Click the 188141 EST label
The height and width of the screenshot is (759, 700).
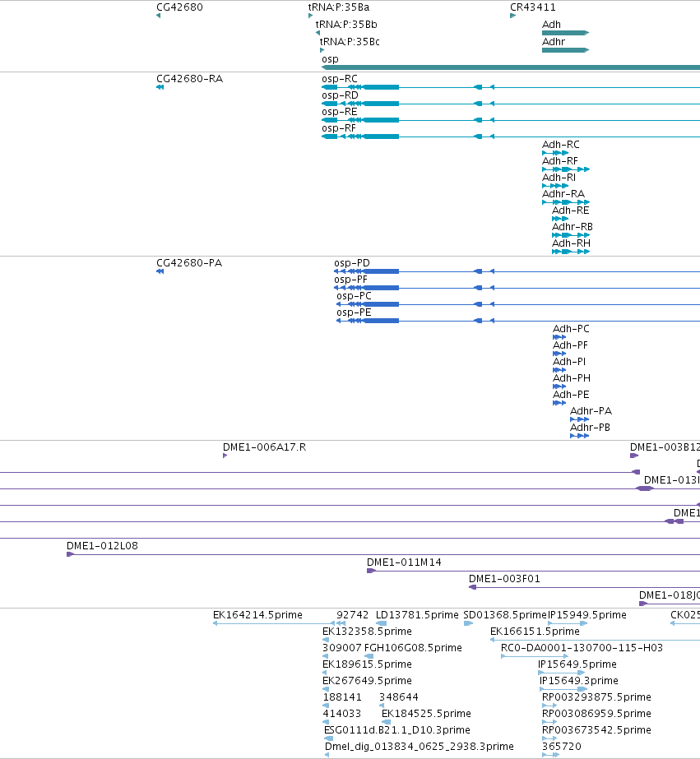(342, 697)
